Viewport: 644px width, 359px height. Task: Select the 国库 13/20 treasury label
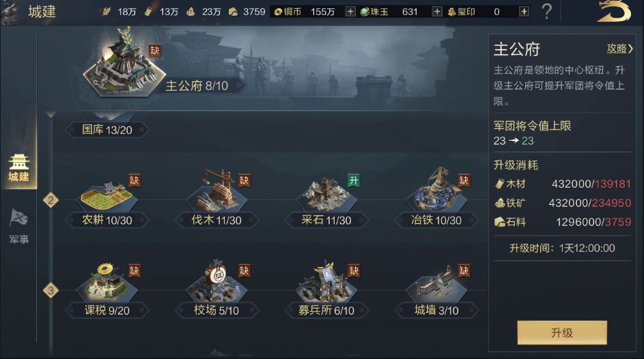[x=107, y=129]
